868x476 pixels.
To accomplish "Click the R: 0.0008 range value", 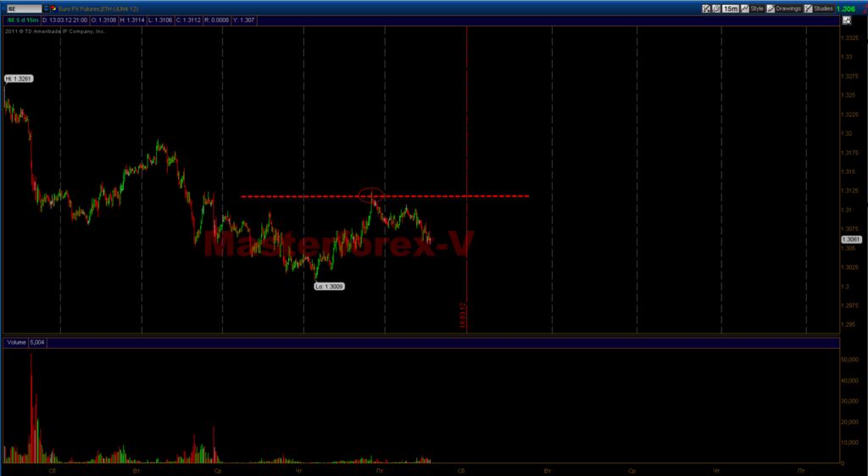I will pyautogui.click(x=216, y=20).
